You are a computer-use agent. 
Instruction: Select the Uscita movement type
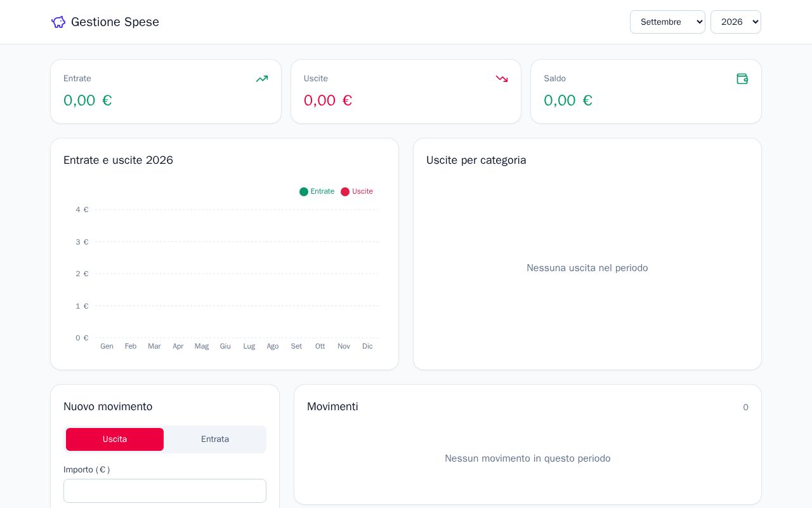click(115, 439)
